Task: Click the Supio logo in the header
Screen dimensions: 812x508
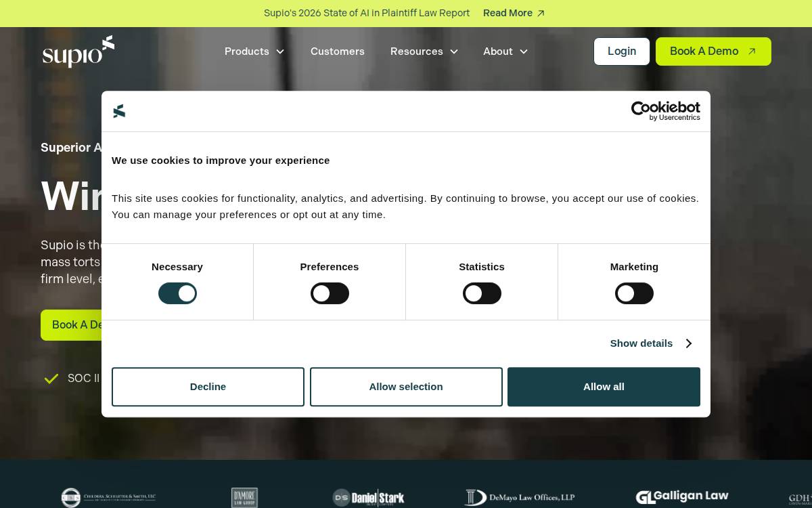Action: point(78,51)
